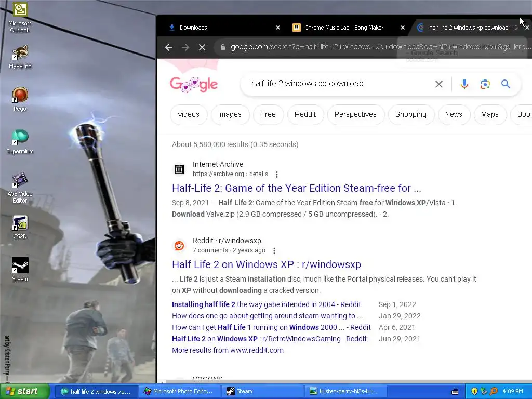The image size is (532, 399).
Task: Open Installing half life 2 the way gabe intended
Action: 267,304
